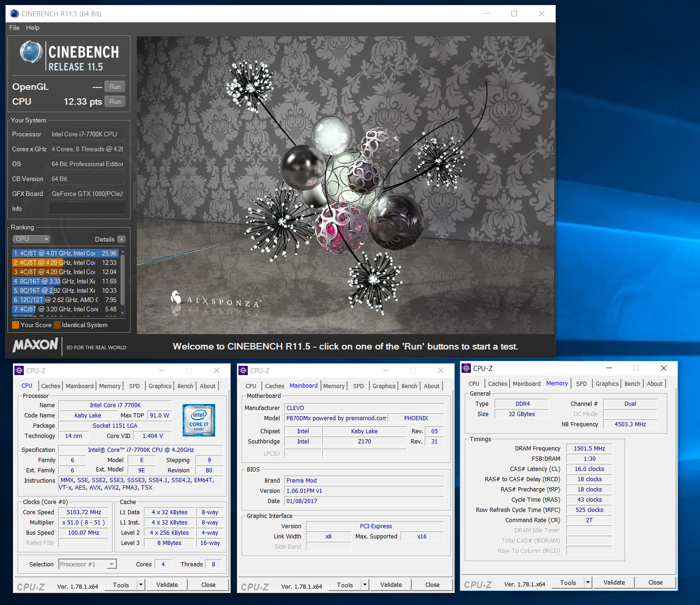Click the DRAM Frequency value 1501.5 MHz
Screen dimensions: 700x605
[589, 448]
